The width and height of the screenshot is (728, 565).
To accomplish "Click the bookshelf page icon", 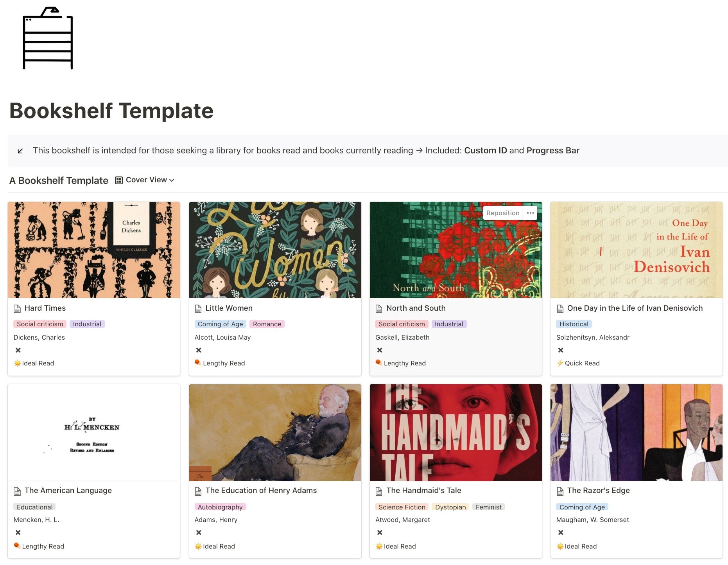I will (48, 38).
